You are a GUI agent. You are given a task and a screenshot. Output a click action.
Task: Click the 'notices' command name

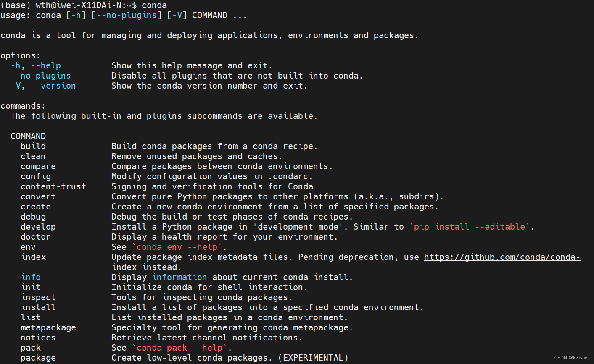pos(38,338)
